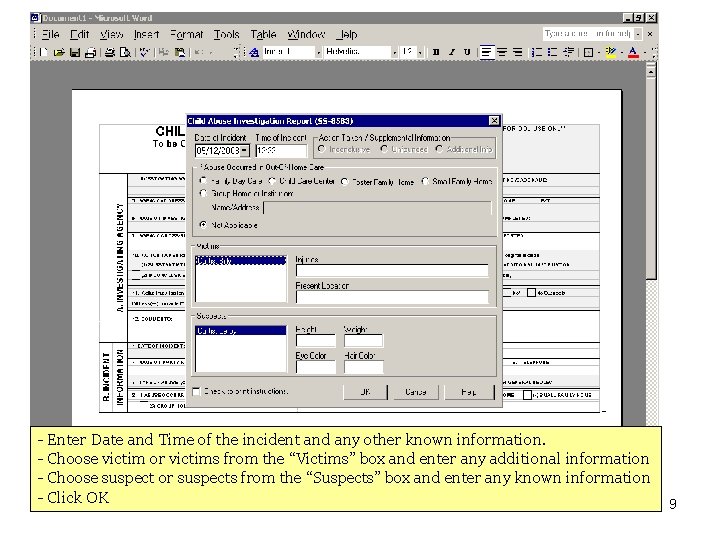Open the paragraph Style dropdown

point(318,53)
